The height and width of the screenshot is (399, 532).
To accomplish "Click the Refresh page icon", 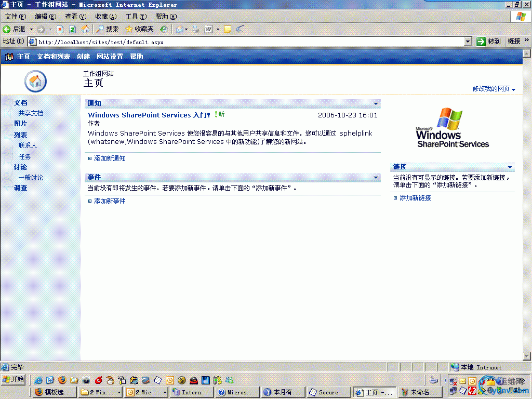I will (x=72, y=30).
